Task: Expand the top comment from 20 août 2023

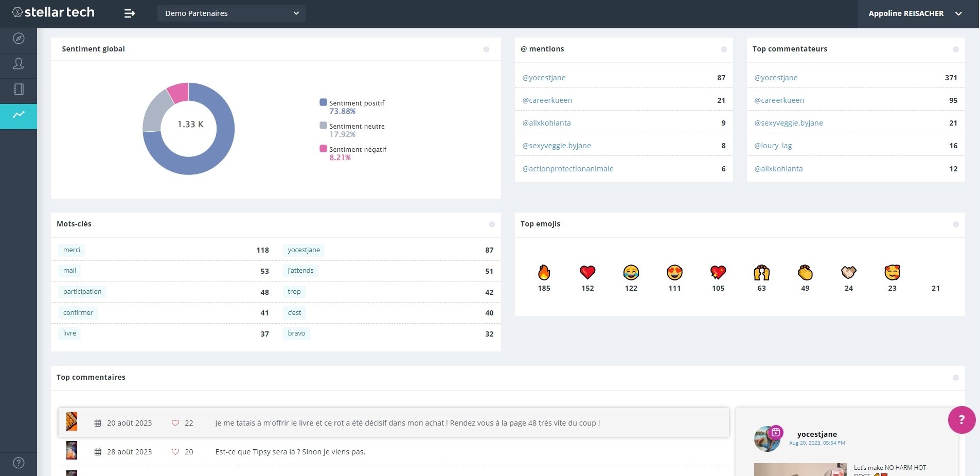Action: pyautogui.click(x=394, y=423)
